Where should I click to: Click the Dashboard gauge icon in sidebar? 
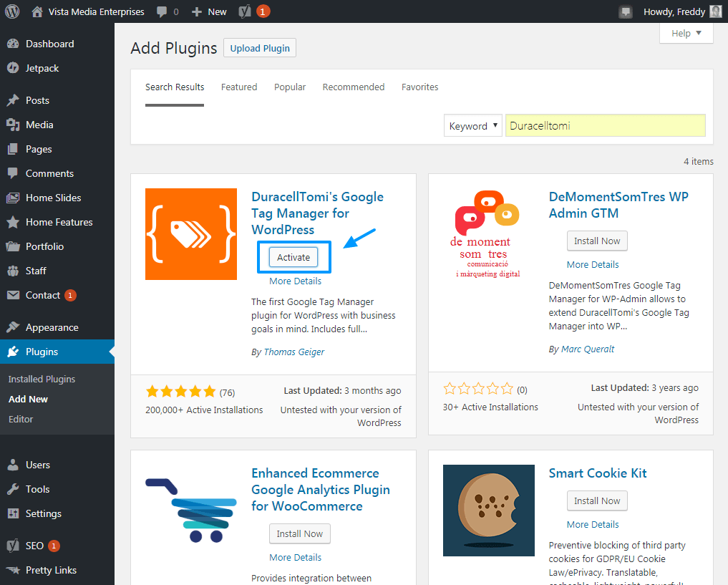click(x=13, y=44)
